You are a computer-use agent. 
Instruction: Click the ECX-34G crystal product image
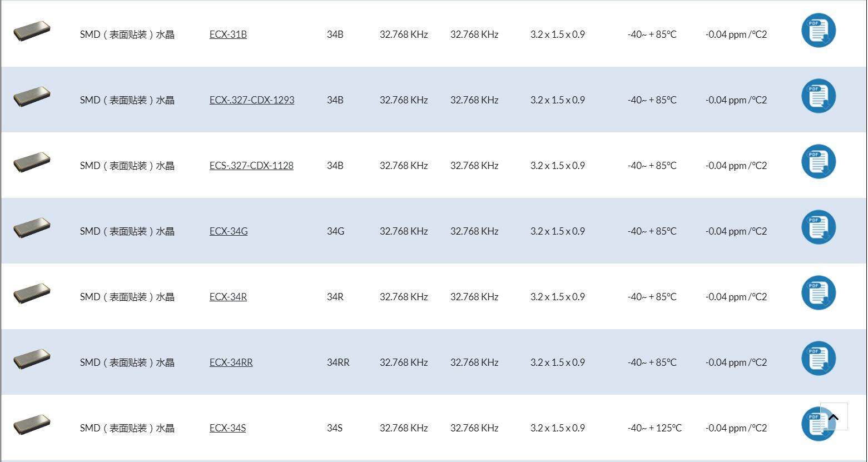tap(32, 227)
